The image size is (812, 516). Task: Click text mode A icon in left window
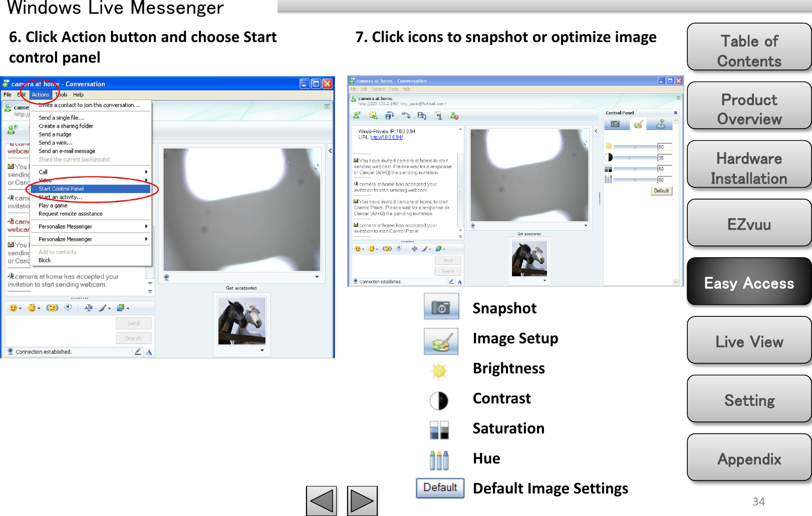coord(149,352)
